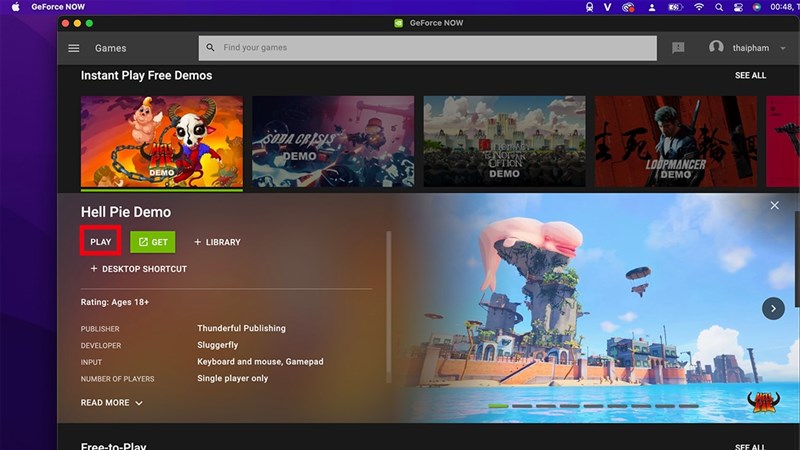Focus the Find your games search field
This screenshot has height=450, width=800.
428,48
